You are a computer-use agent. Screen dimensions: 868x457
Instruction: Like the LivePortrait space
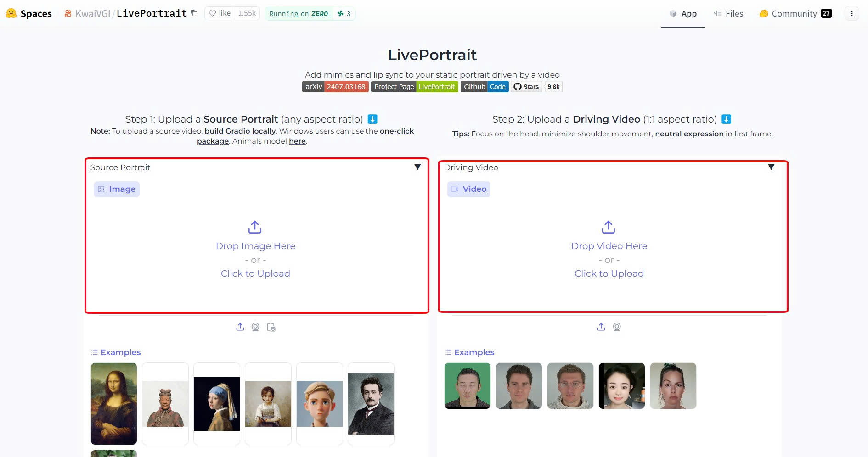pyautogui.click(x=220, y=13)
